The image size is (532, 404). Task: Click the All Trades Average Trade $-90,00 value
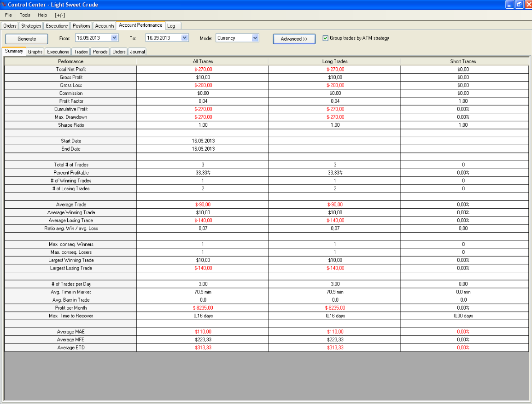[x=203, y=205]
